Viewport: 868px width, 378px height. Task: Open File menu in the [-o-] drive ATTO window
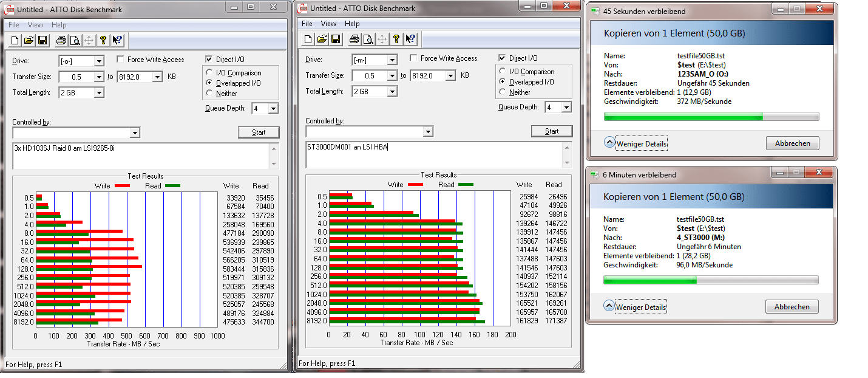(14, 26)
